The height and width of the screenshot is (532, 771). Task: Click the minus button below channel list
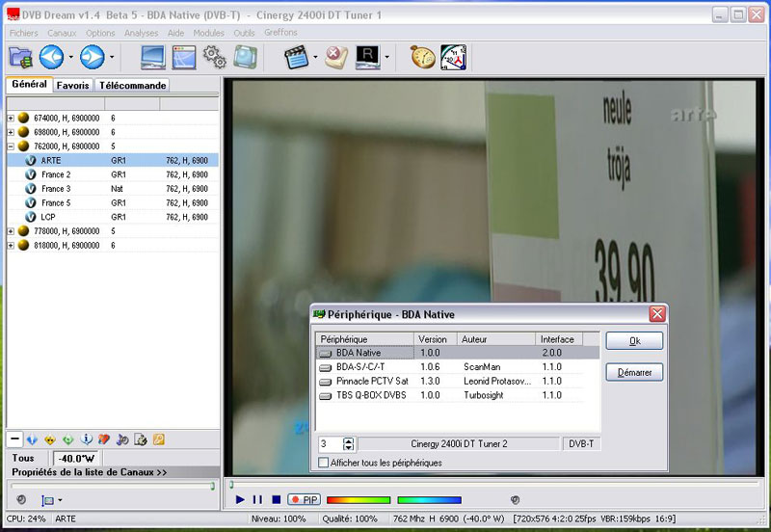(x=14, y=439)
